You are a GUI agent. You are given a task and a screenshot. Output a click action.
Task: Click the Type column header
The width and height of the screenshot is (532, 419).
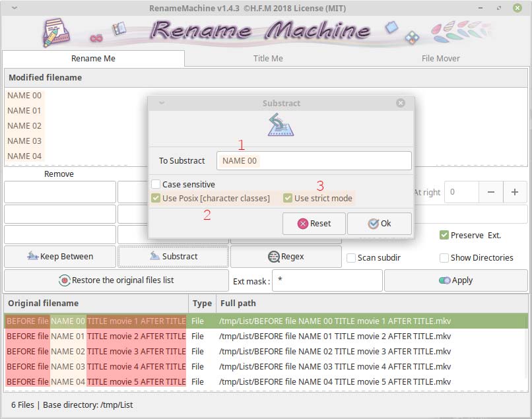point(202,303)
